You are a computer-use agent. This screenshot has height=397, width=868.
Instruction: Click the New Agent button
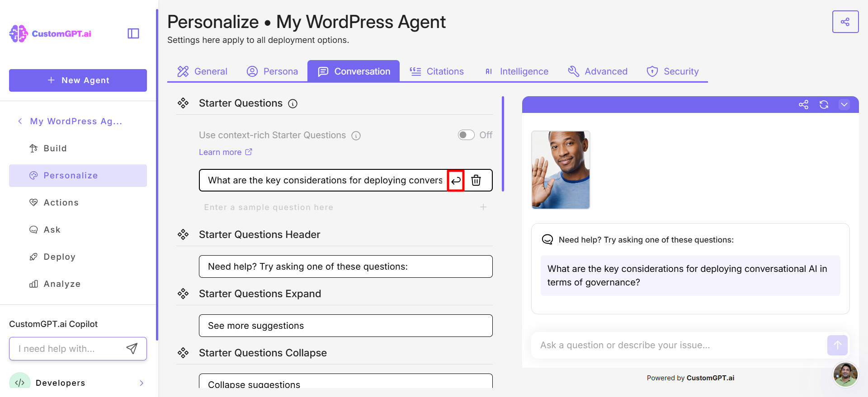[x=78, y=80]
